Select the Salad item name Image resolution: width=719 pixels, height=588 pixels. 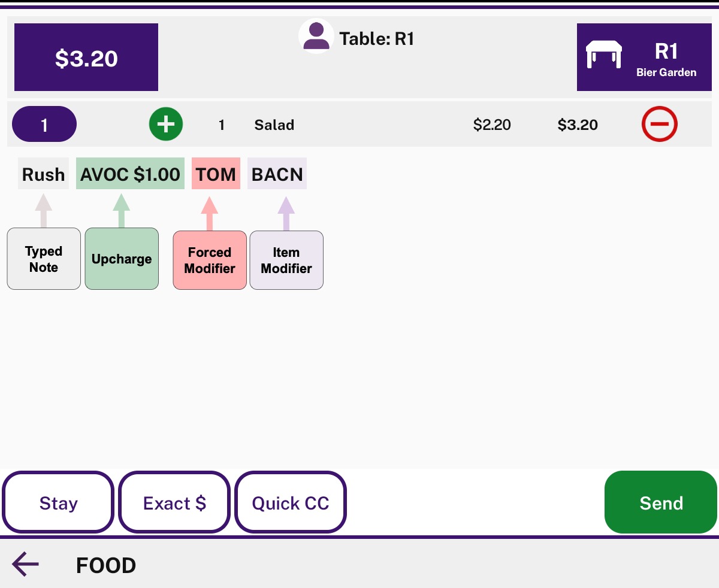pos(274,125)
